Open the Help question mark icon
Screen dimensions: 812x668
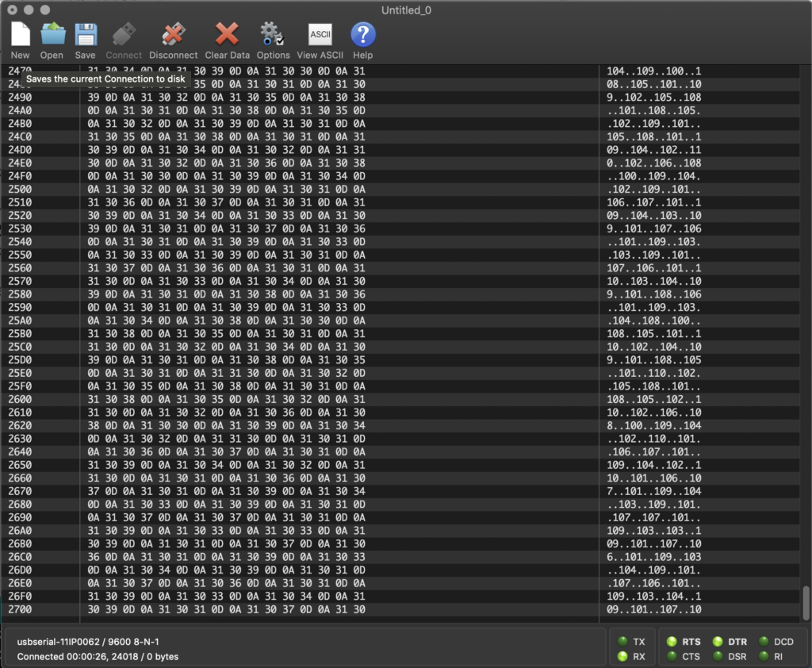(362, 36)
